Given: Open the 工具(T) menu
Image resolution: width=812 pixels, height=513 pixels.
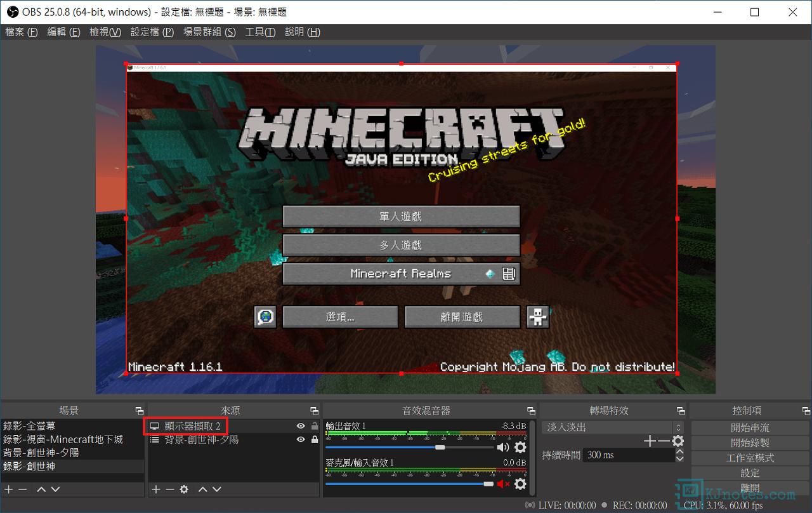Looking at the screenshot, I should click(260, 32).
